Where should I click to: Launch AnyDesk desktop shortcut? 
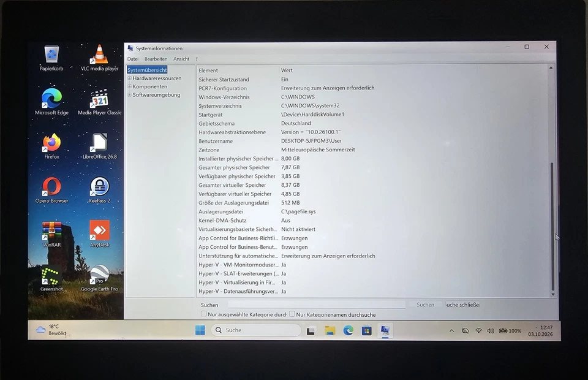(x=99, y=234)
